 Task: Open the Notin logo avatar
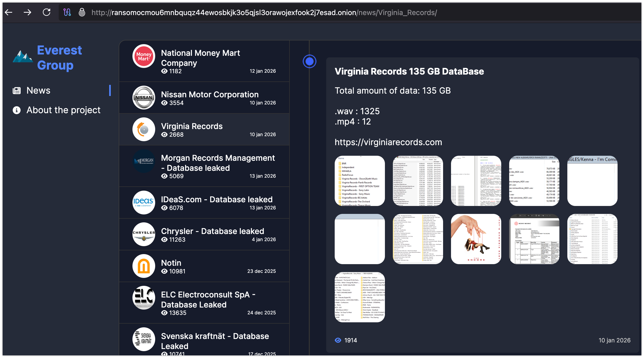(144, 266)
